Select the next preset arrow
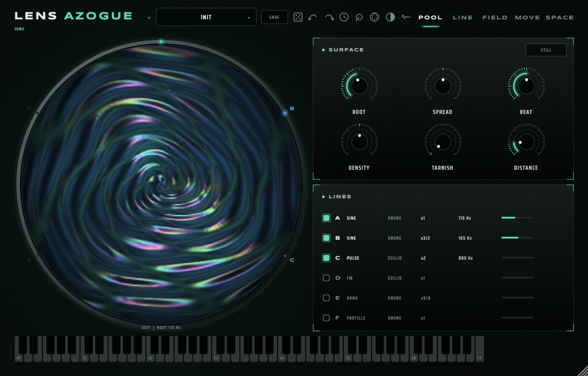 point(249,18)
